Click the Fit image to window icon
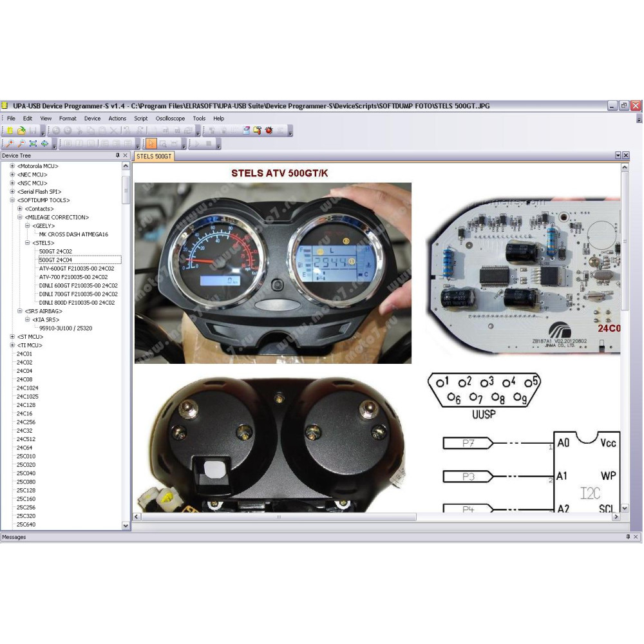Screen dimensions: 644x644 coord(33,144)
